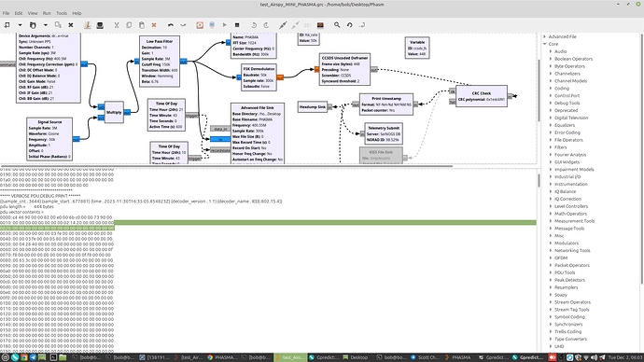The height and width of the screenshot is (362, 644).
Task: Switch to the Scott Ch... taskbar window
Action: tap(425, 357)
